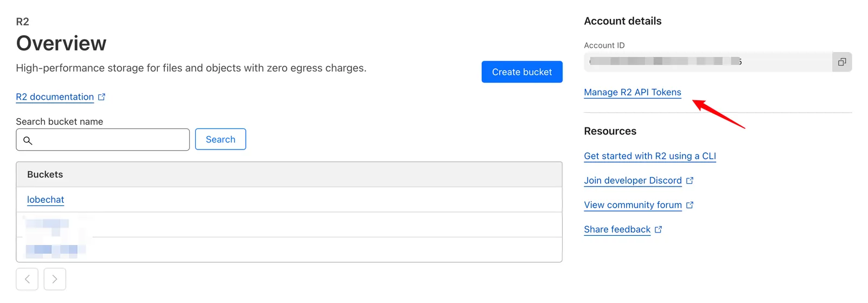Open the Join developer Discord link
Viewport: 868px width, 303px height.
click(633, 180)
